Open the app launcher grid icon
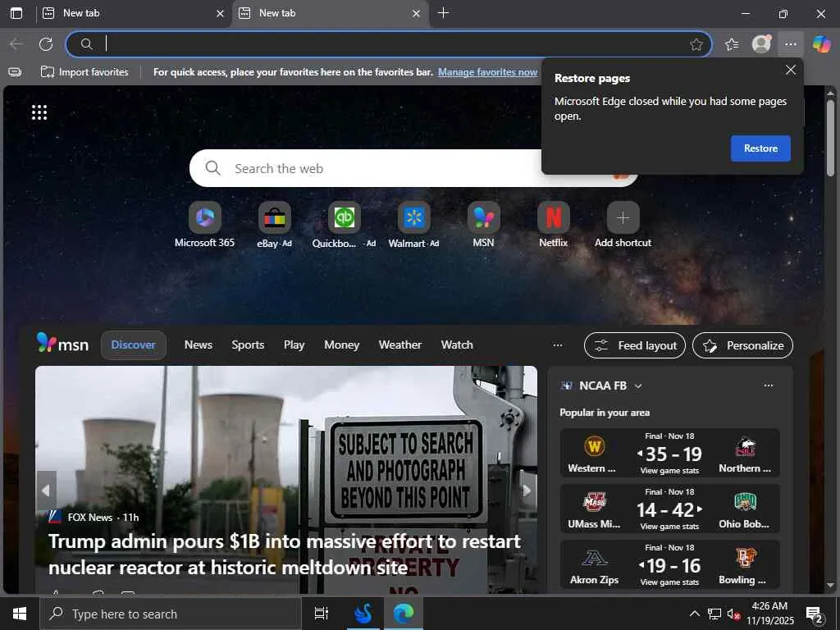Viewport: 840px width, 630px height. coord(39,112)
